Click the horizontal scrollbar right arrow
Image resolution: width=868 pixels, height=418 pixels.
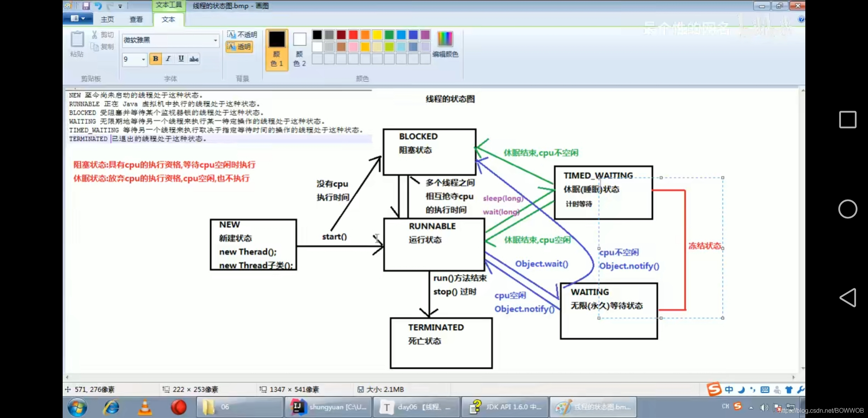tap(794, 377)
